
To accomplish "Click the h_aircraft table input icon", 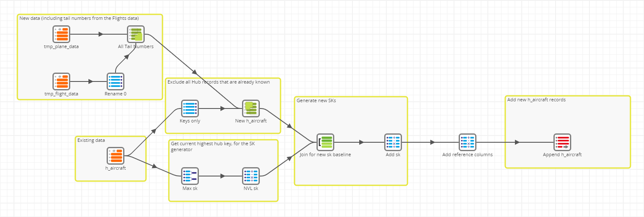I will click(x=116, y=156).
